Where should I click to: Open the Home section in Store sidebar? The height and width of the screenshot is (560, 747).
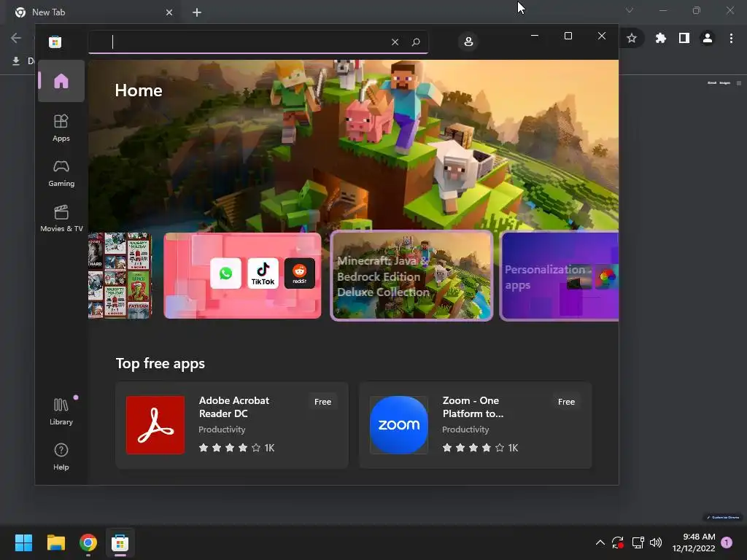(x=61, y=81)
